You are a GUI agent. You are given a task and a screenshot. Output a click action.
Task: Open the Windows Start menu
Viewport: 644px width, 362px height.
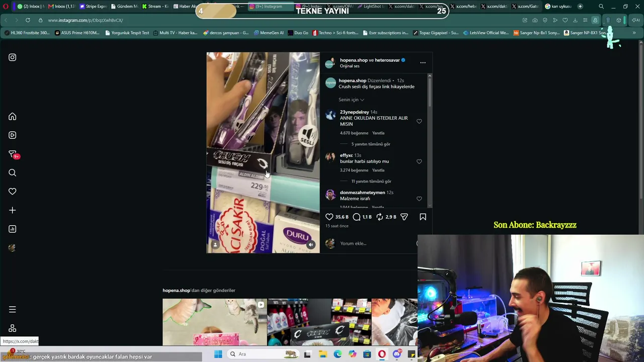(x=218, y=354)
